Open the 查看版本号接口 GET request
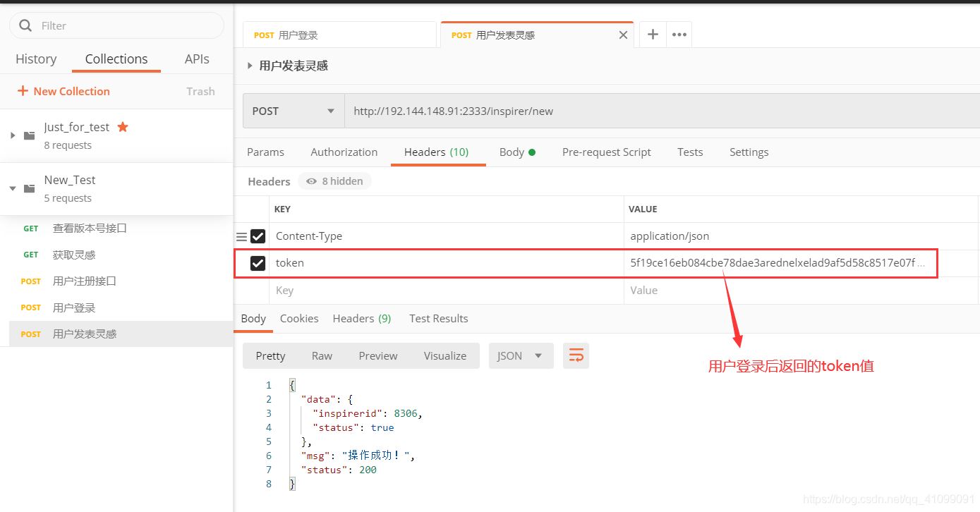Viewport: 980px width, 512px height. pyautogui.click(x=121, y=228)
